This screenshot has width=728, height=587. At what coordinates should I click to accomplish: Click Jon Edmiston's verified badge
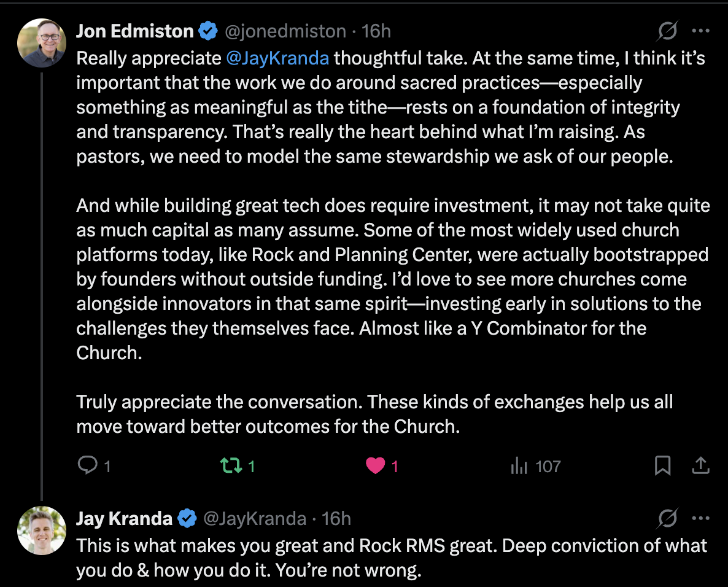click(208, 31)
